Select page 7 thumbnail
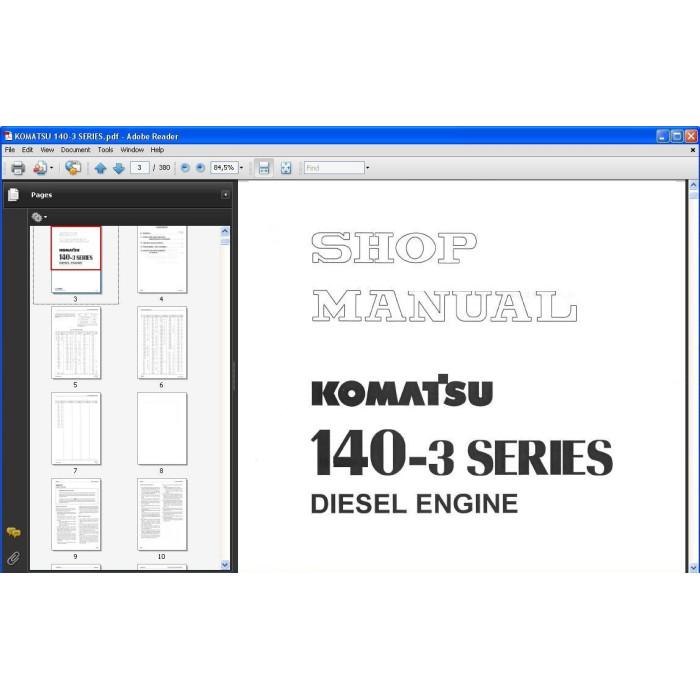 [x=76, y=429]
